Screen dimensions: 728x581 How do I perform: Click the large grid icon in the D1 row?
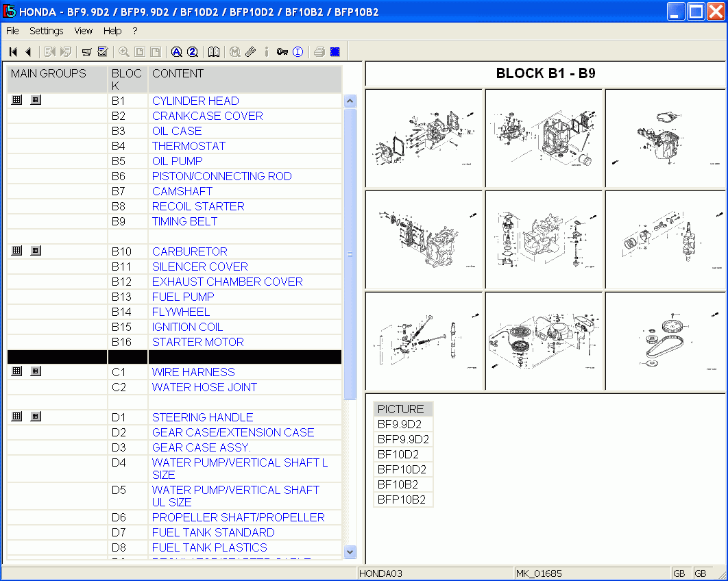tap(16, 417)
